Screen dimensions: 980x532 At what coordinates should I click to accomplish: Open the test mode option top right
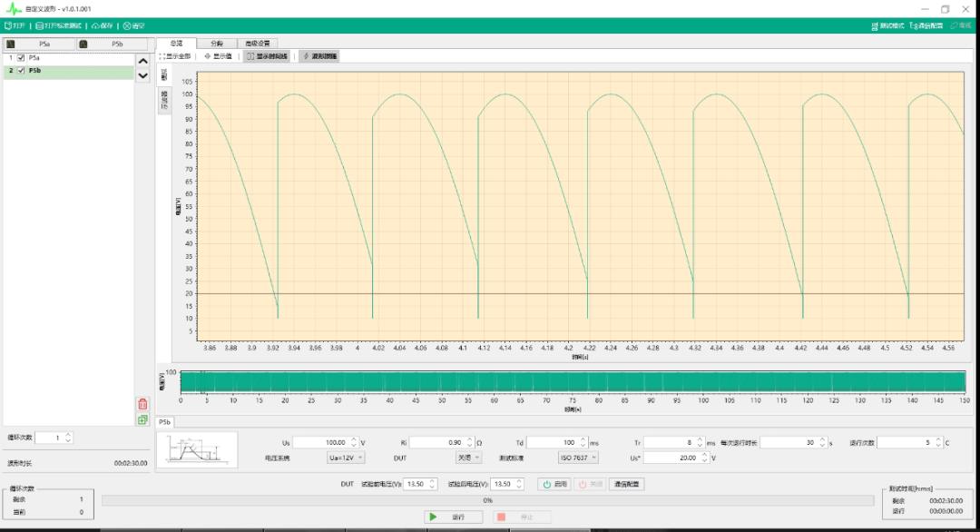point(887,25)
